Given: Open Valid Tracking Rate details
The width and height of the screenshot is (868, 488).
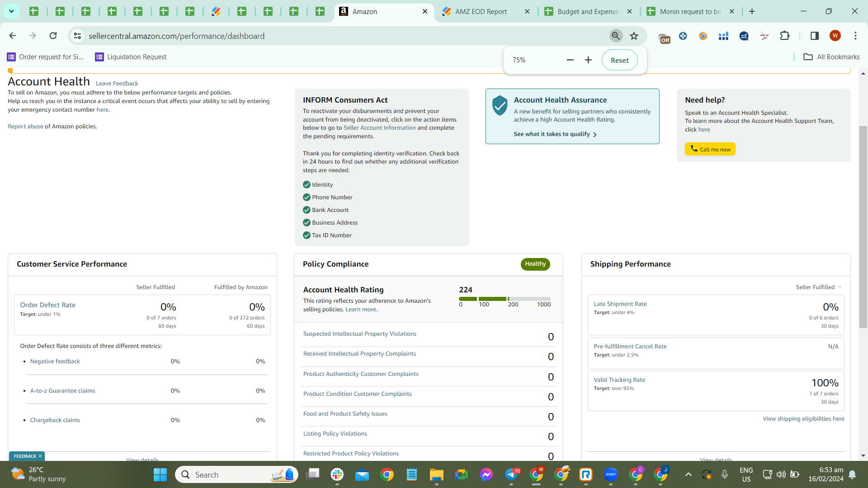Looking at the screenshot, I should (619, 380).
